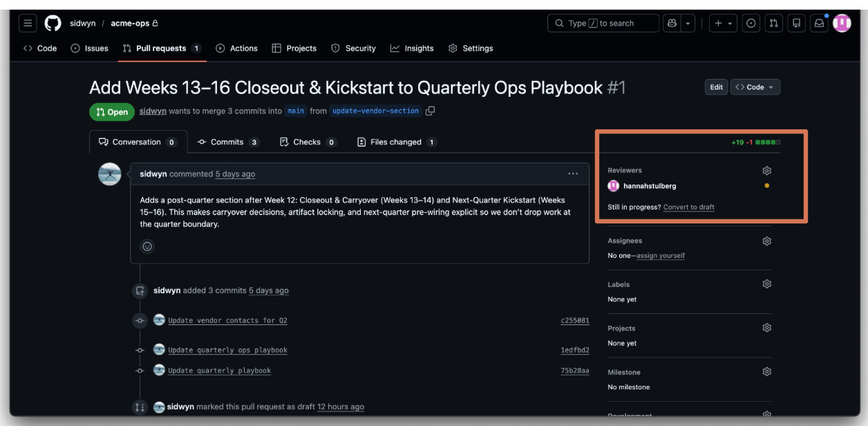The image size is (868, 426).
Task: Click sidwyn avatar beside the comment
Action: point(110,174)
